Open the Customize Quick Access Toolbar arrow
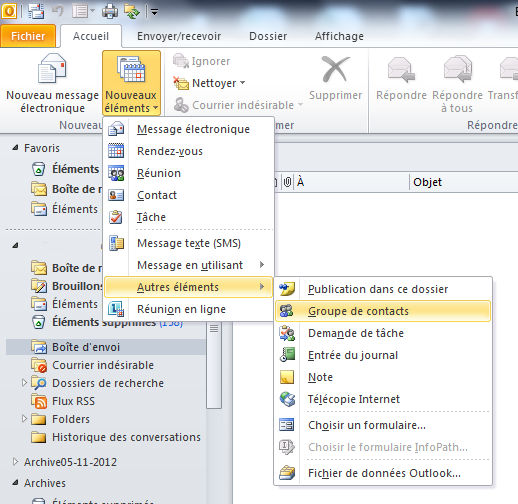Viewport: 518px width, 504px height. [154, 12]
